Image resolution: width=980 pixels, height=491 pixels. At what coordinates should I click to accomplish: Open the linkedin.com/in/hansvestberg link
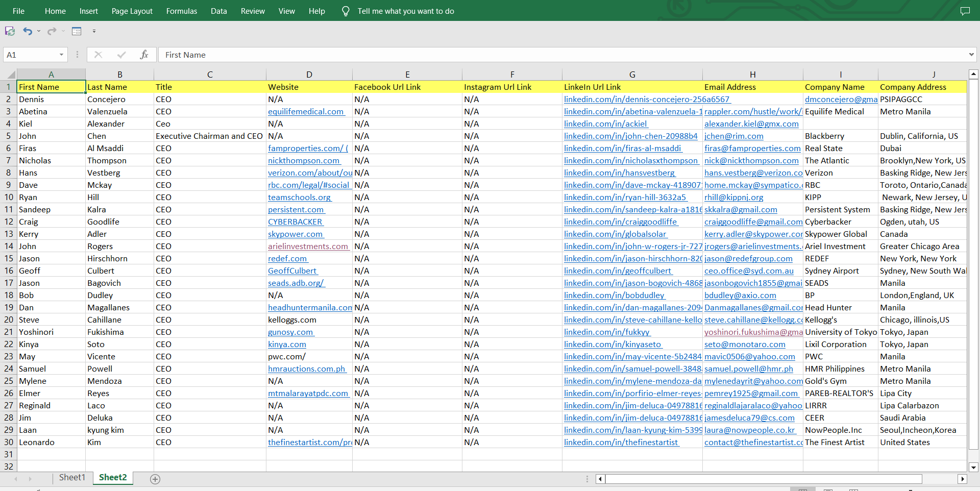(x=620, y=173)
